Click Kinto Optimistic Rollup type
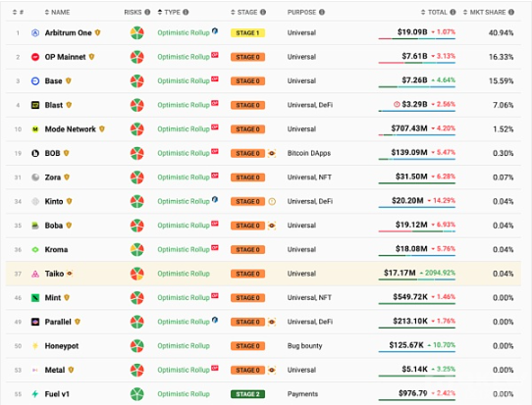 pos(184,202)
